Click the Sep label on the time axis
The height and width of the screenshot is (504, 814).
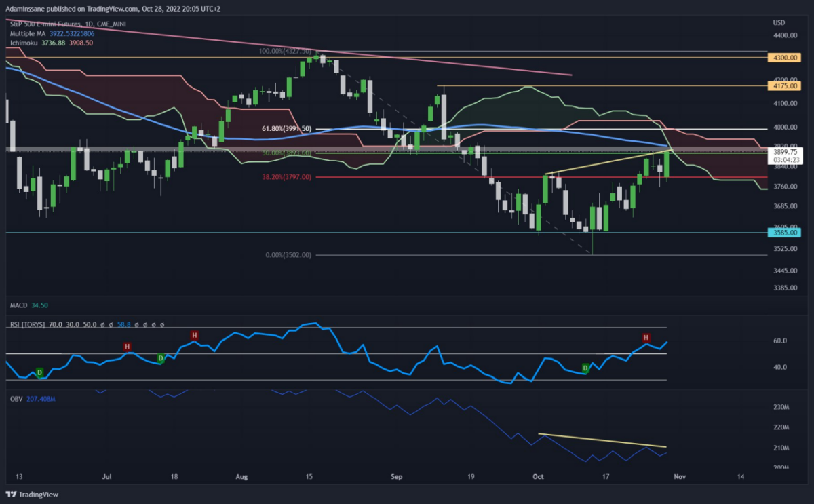[x=398, y=477]
